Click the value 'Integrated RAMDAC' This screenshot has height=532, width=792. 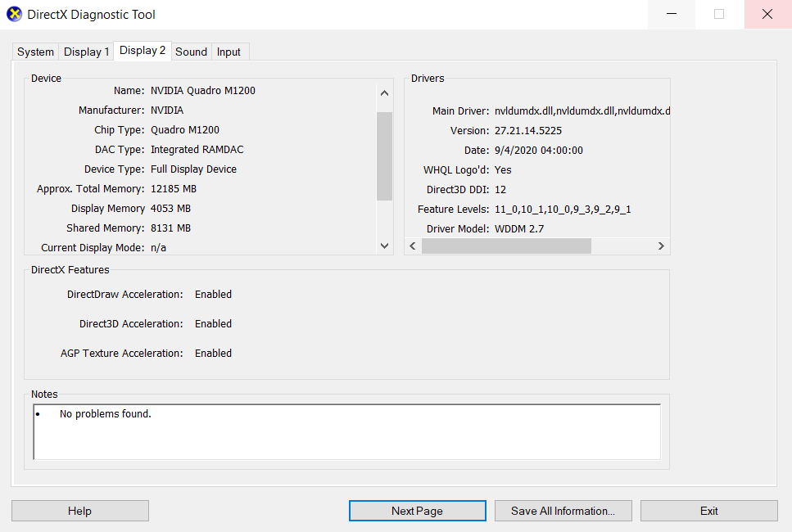197,150
